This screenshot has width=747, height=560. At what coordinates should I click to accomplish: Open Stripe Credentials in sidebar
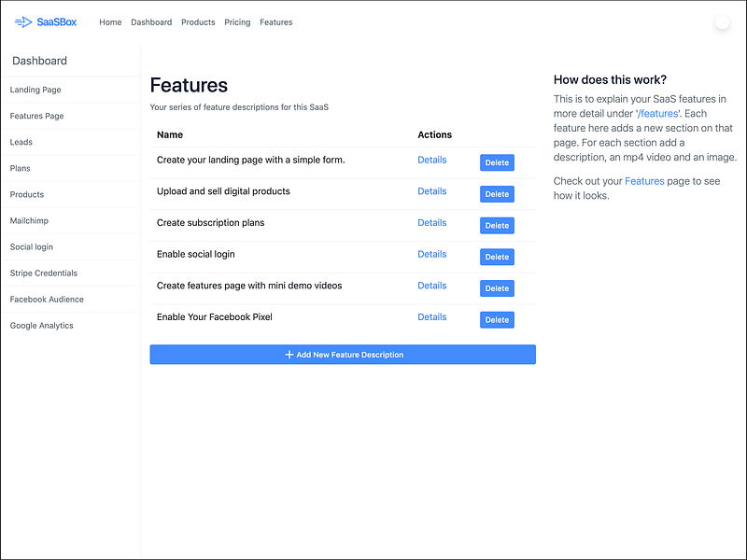click(71, 273)
